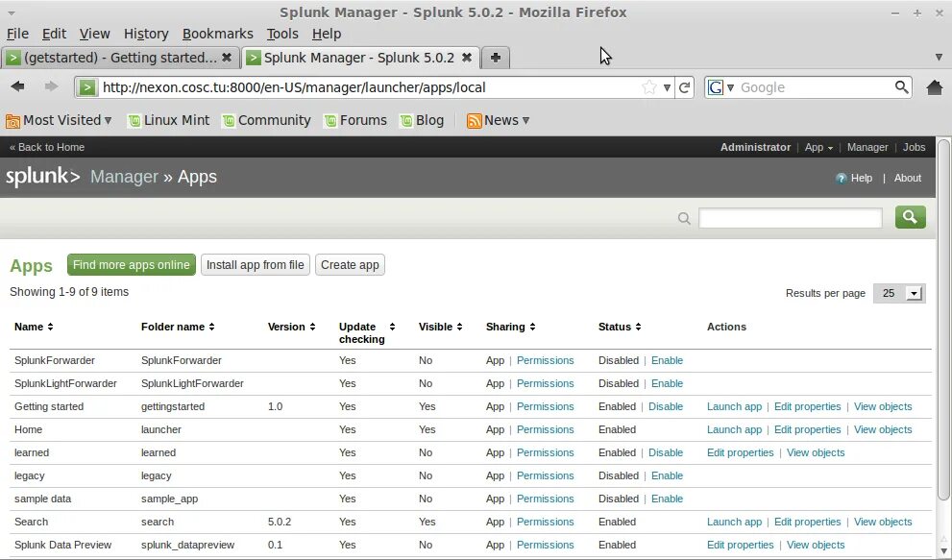The height and width of the screenshot is (560, 952).
Task: Click Find more apps online button
Action: tap(132, 265)
